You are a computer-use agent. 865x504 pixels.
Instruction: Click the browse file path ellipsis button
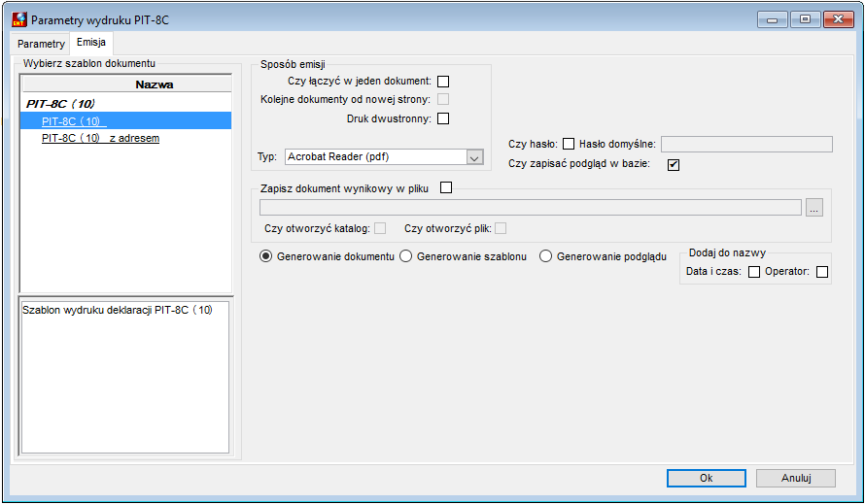[x=814, y=208]
